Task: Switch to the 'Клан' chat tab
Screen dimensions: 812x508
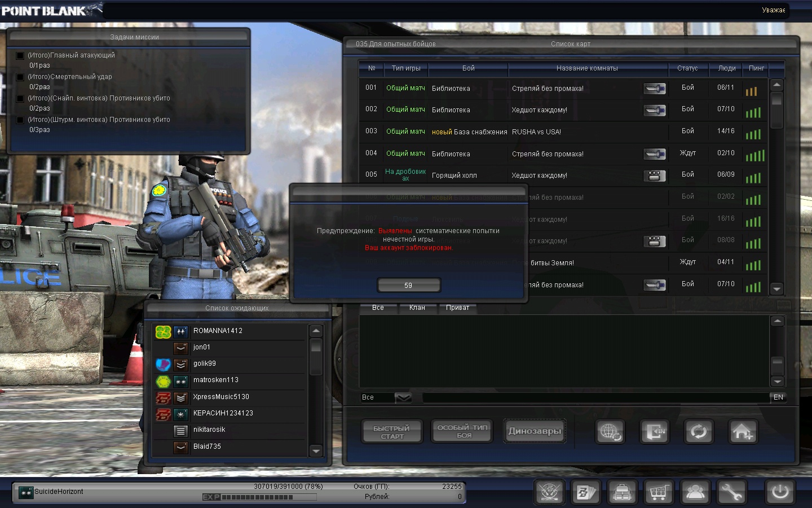Action: [417, 308]
